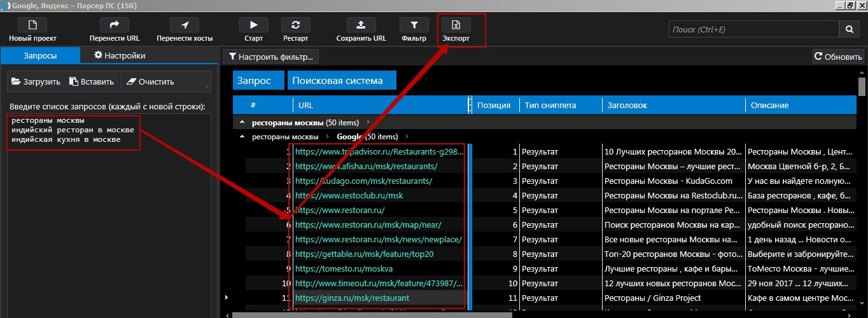
Task: Click inside the Поиск search field
Action: click(x=754, y=29)
